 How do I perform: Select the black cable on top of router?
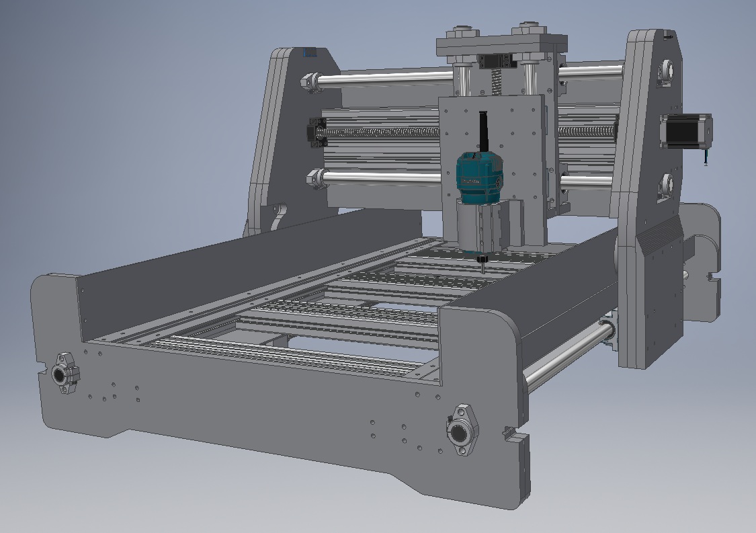coord(483,131)
